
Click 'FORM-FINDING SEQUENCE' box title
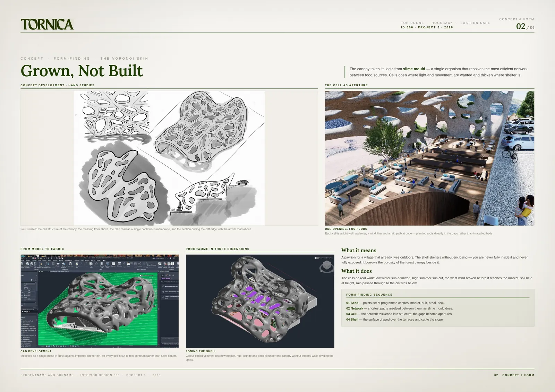[x=369, y=295]
